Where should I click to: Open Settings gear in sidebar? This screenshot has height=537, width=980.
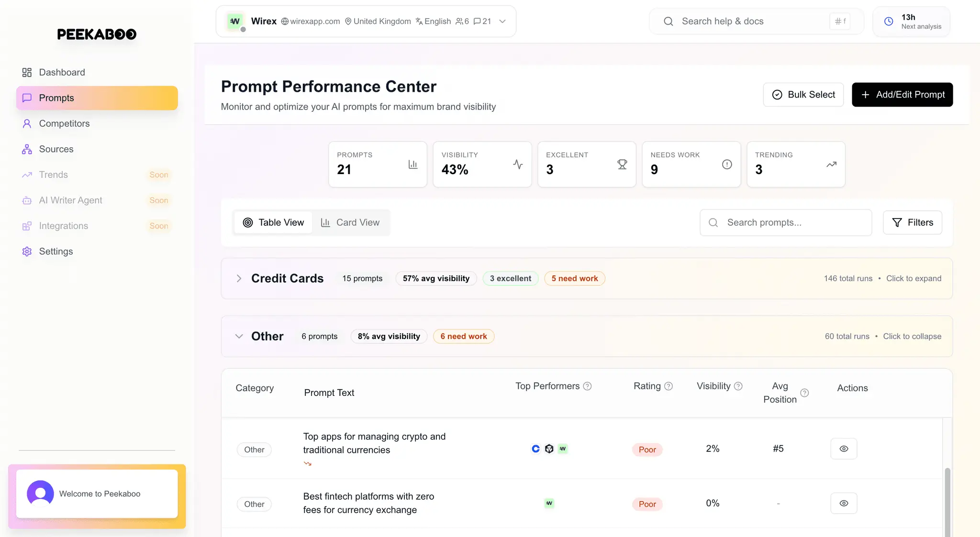pyautogui.click(x=27, y=252)
